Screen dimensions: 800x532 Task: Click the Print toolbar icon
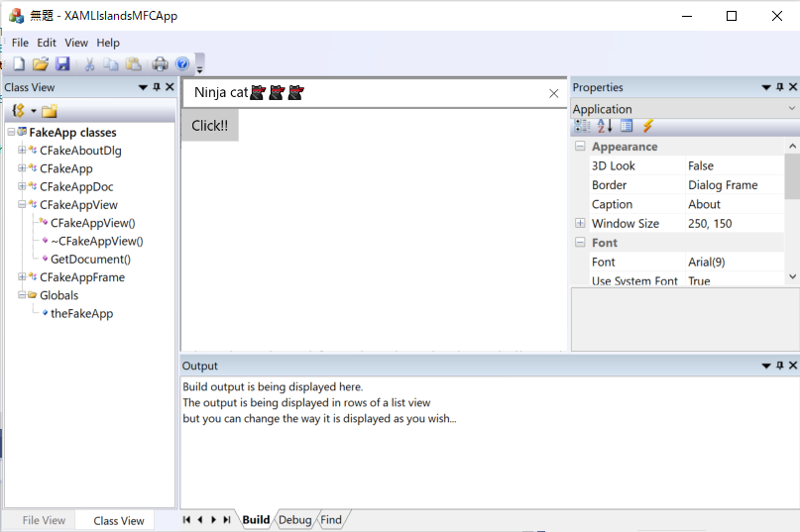[160, 63]
